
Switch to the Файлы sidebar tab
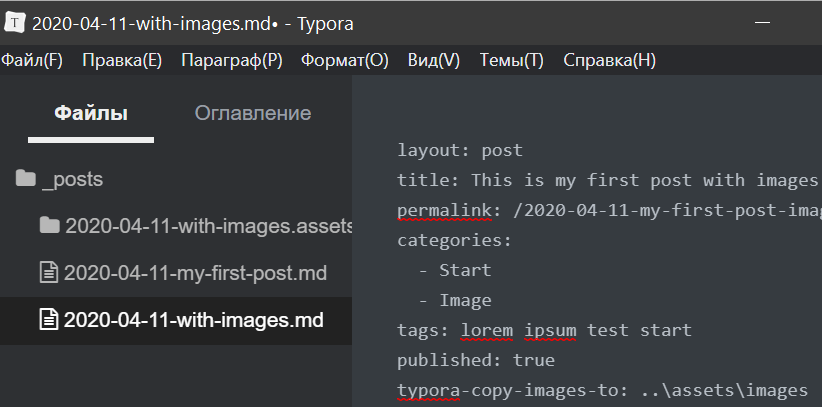click(91, 113)
